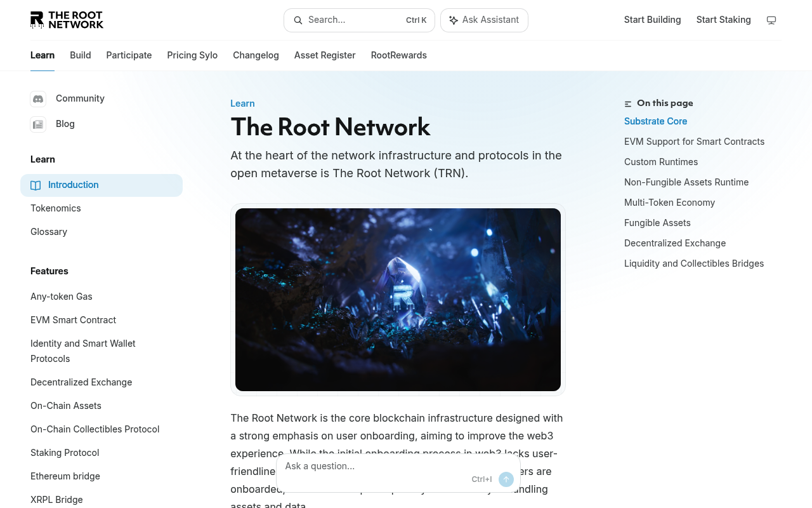
Task: Click the crystal hero image
Action: [x=398, y=300]
